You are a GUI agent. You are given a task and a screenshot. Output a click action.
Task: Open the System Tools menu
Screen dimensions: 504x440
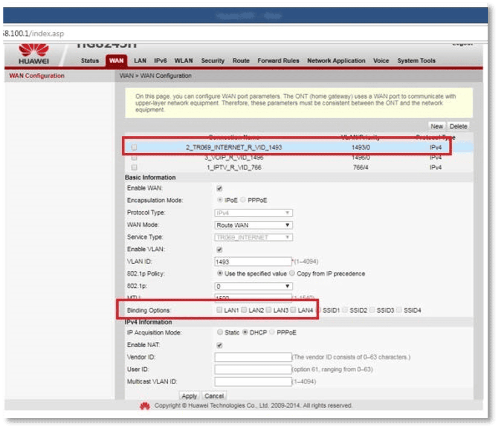tap(416, 61)
